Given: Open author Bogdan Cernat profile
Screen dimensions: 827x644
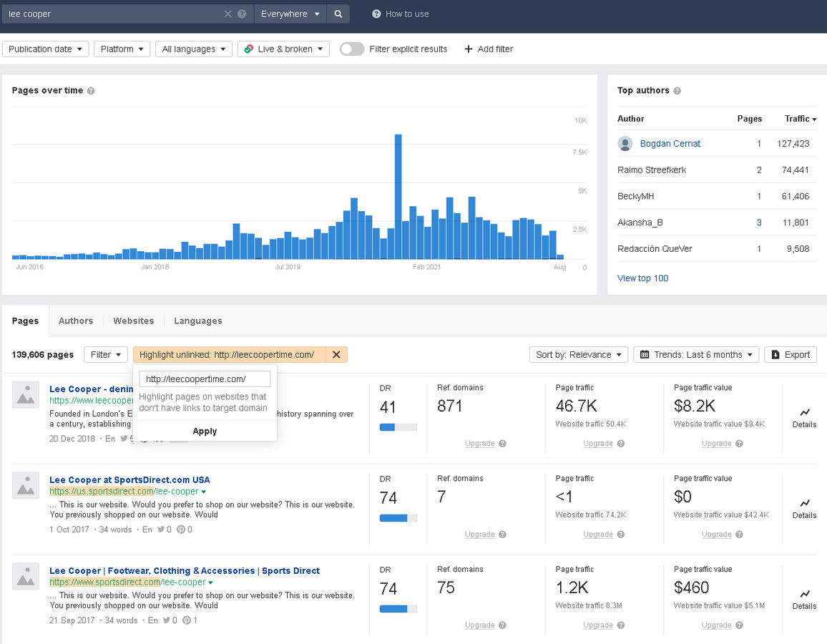Looking at the screenshot, I should click(670, 143).
